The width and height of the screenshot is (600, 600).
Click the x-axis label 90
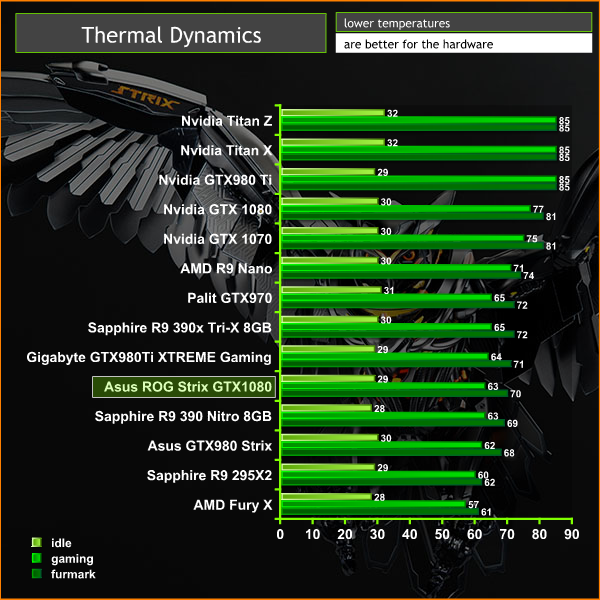(572, 534)
